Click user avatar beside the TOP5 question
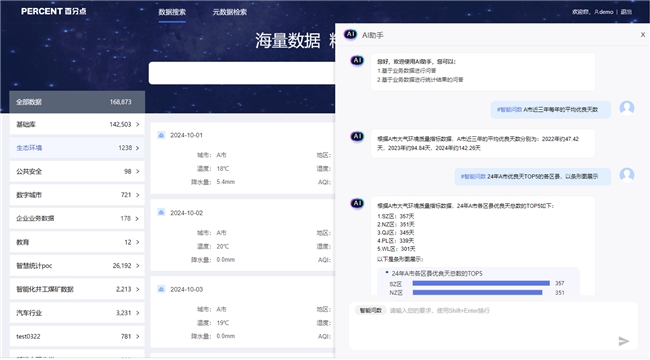Viewport: 650px width, 360px height. tap(627, 175)
